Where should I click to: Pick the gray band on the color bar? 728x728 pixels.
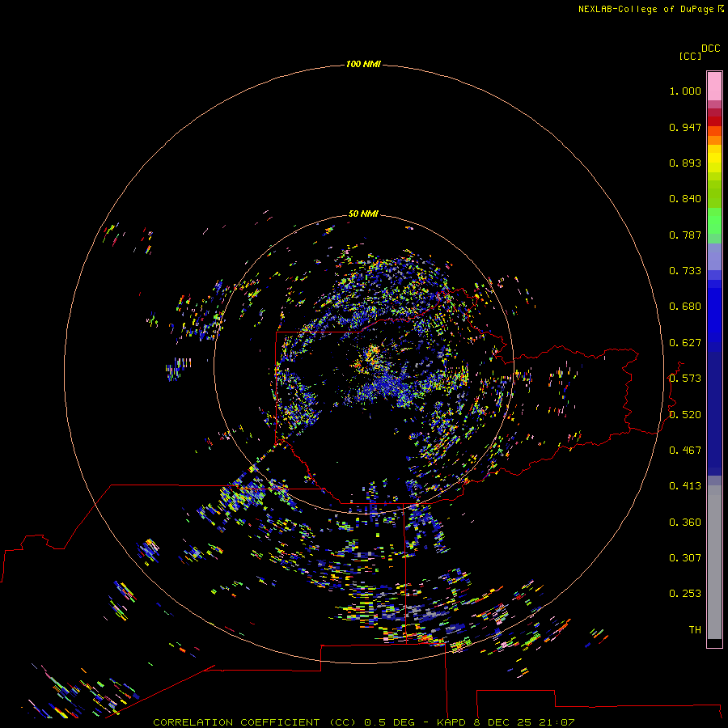click(714, 562)
